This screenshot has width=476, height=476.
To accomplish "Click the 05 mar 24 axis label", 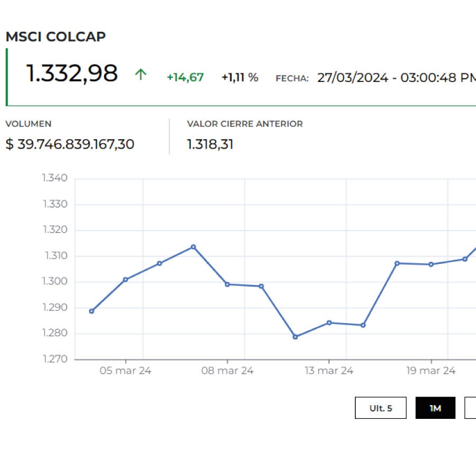I will pyautogui.click(x=125, y=371).
